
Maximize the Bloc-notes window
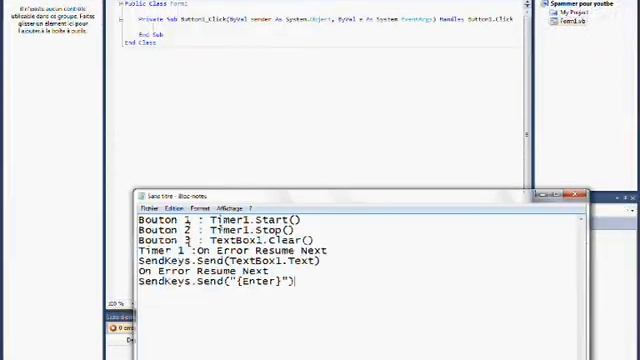pos(556,195)
